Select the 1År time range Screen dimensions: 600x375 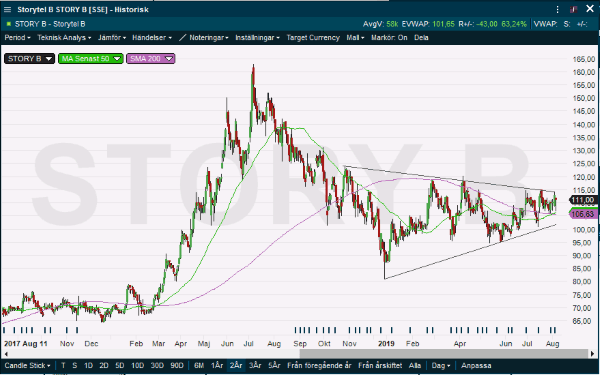[x=217, y=366]
